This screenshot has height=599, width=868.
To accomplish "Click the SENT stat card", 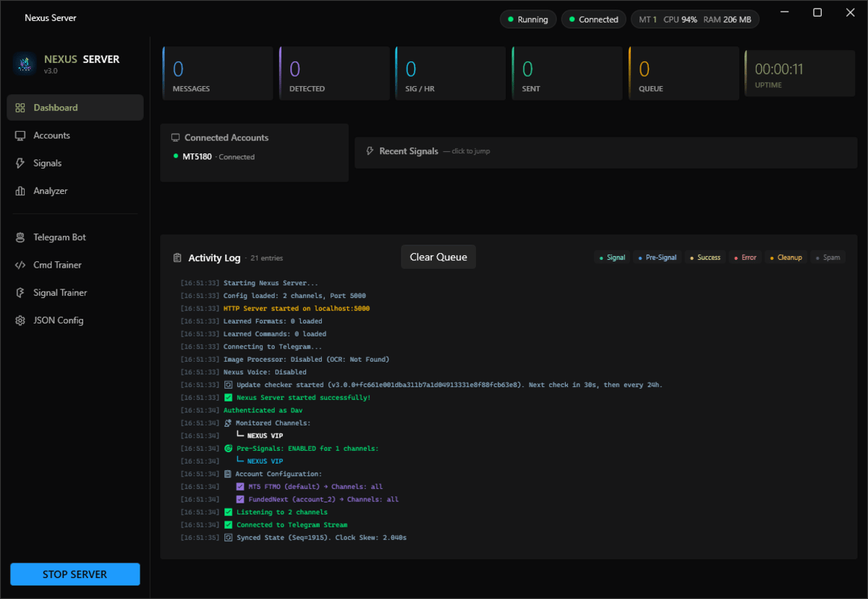I will pos(567,73).
